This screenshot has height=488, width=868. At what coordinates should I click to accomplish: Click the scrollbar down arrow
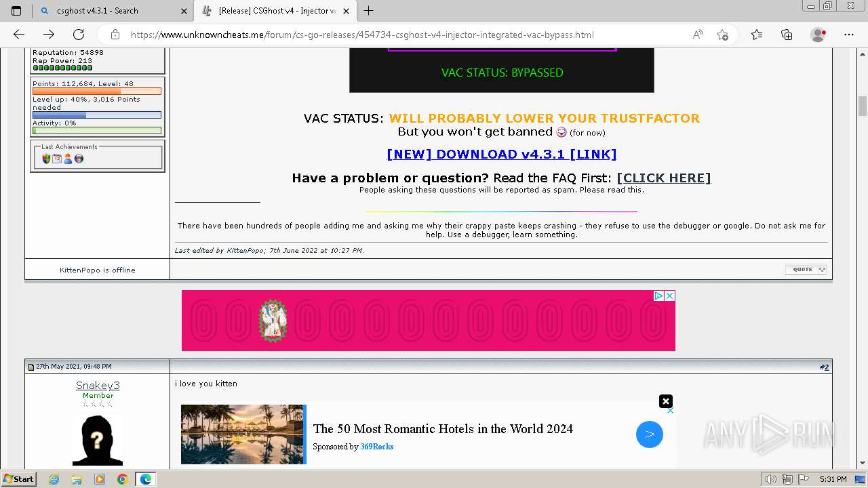(863, 464)
